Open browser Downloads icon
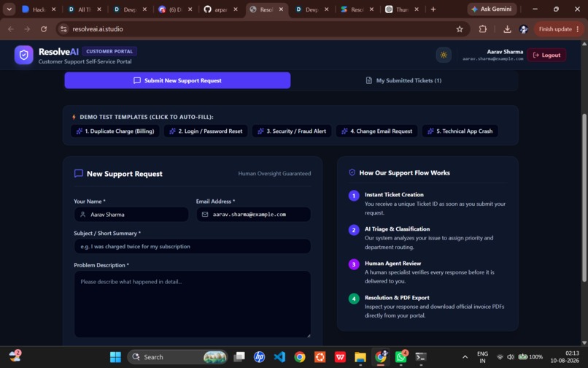The width and height of the screenshot is (588, 368). coord(507,29)
